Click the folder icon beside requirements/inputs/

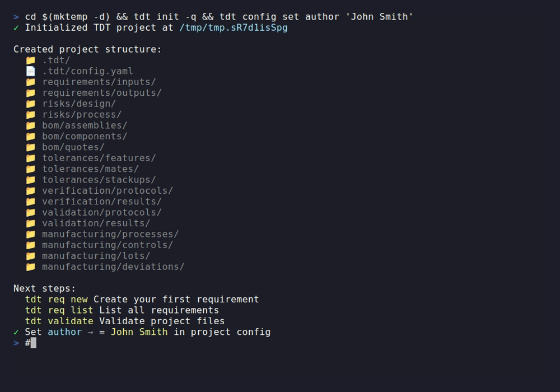coord(30,82)
